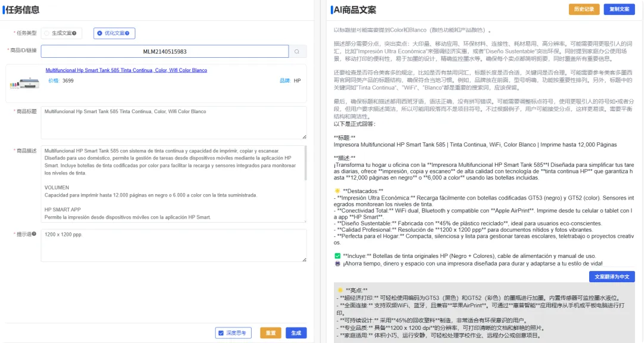The image size is (644, 343).
Task: Click the 复制文案 button
Action: [x=619, y=9]
